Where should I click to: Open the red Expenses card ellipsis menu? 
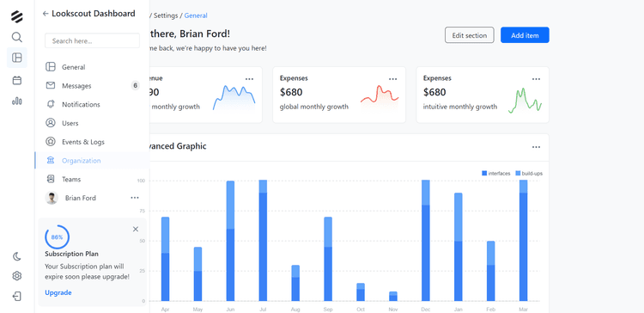pyautogui.click(x=393, y=79)
